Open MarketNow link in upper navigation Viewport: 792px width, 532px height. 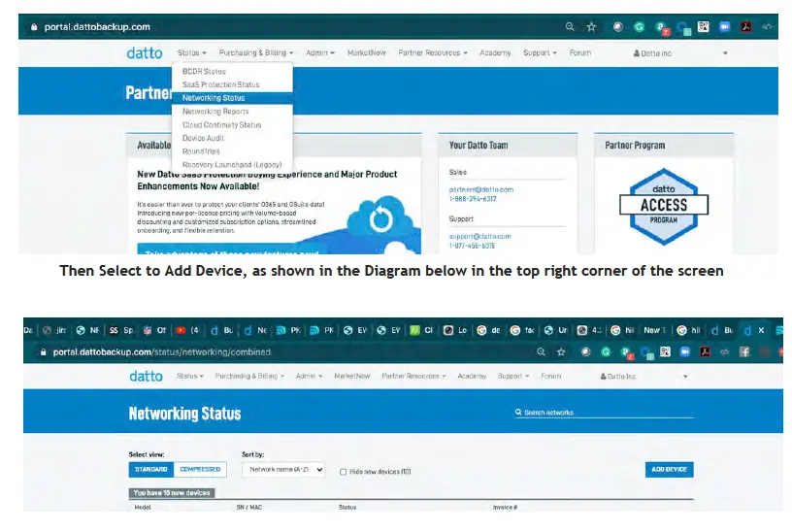click(x=367, y=53)
